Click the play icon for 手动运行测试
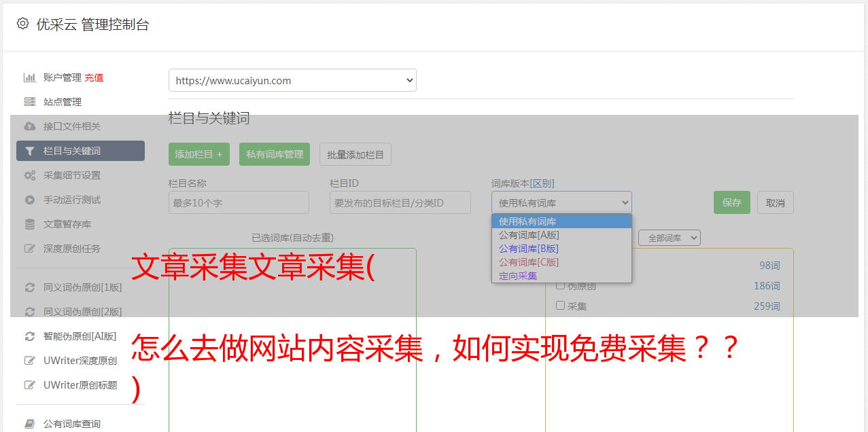The width and height of the screenshot is (868, 432). [29, 200]
